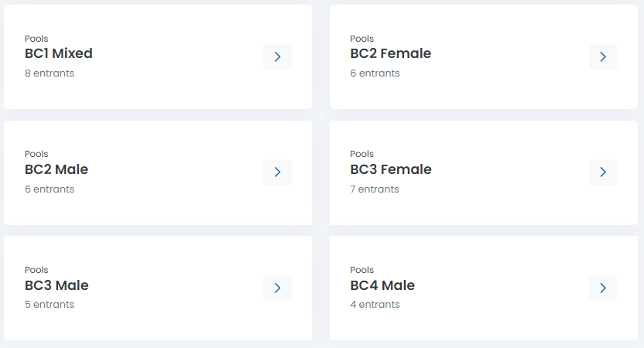Click the "7 entrants" label
The width and height of the screenshot is (644, 348).
(375, 189)
